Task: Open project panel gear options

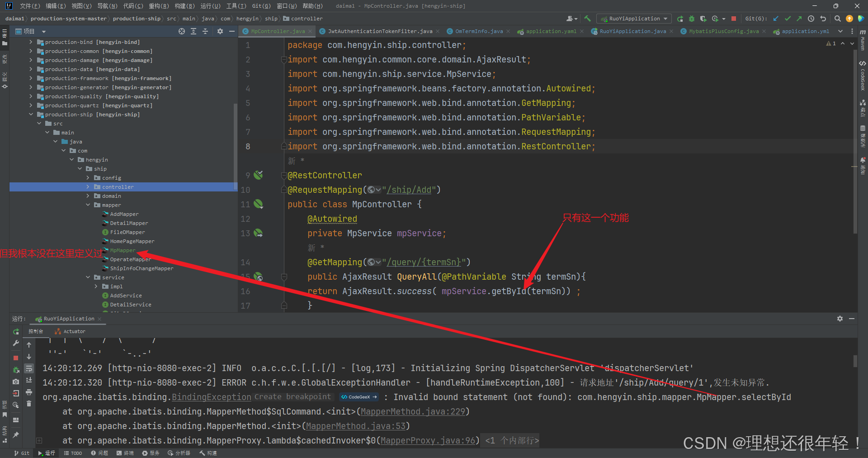Action: 220,31
